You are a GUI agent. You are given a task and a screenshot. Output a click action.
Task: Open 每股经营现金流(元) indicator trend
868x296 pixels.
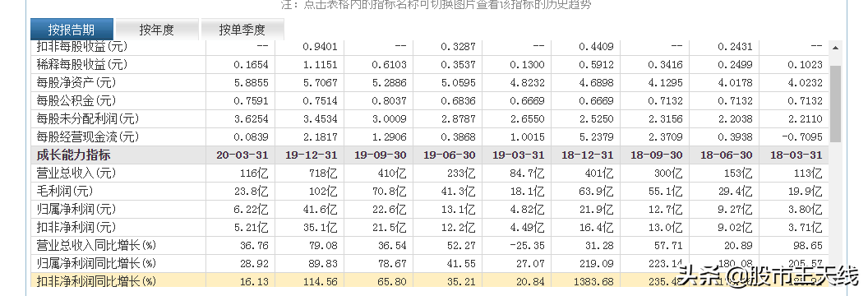click(x=88, y=136)
